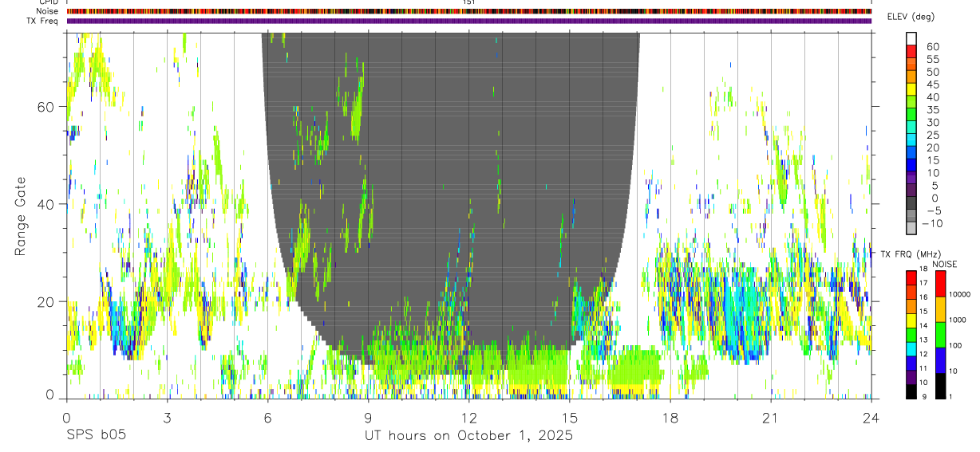Click ELEV legend value '55'
Image resolution: width=980 pixels, height=452 pixels.
point(933,59)
